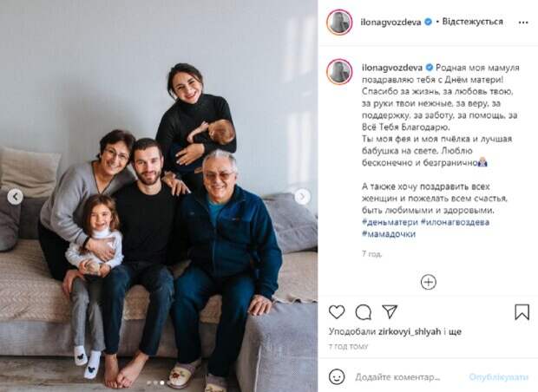
Task: Save post using bookmark icon
Action: coord(522,312)
